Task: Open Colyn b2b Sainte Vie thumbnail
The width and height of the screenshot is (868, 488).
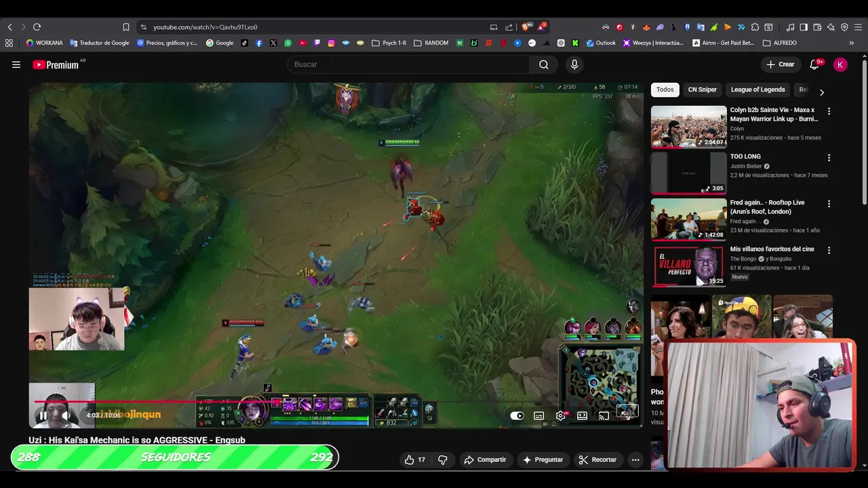Action: point(688,127)
